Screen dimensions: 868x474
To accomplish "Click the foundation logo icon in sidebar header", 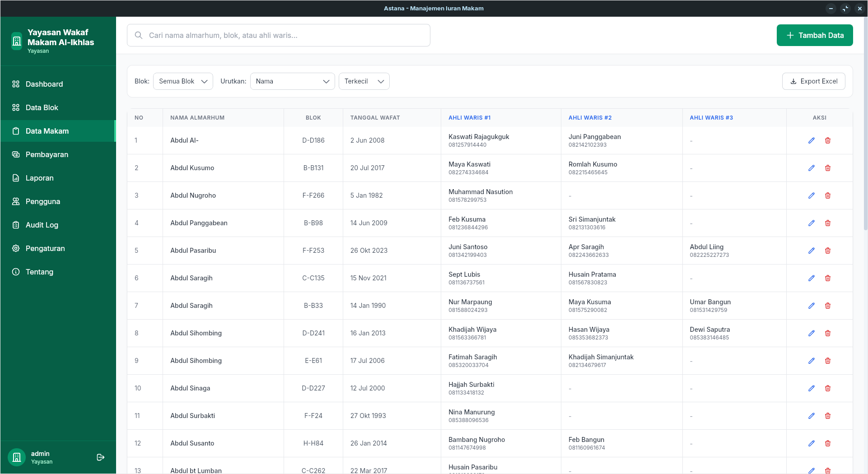I will pyautogui.click(x=17, y=41).
